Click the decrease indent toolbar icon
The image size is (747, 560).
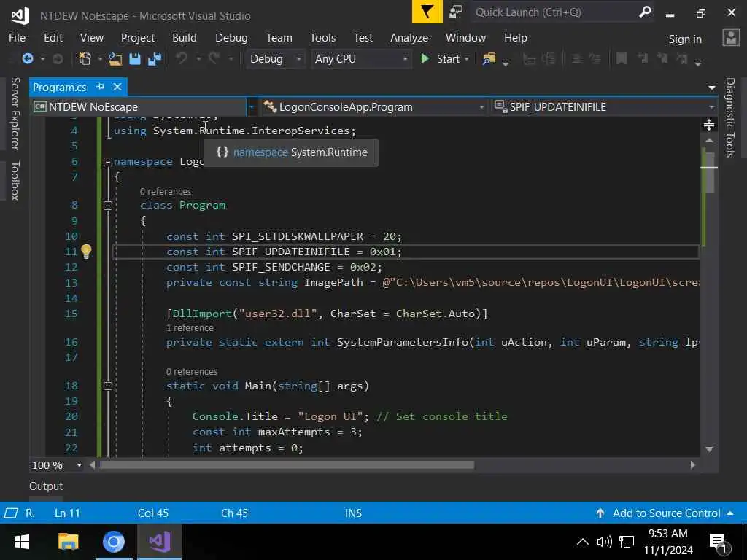pos(529,58)
